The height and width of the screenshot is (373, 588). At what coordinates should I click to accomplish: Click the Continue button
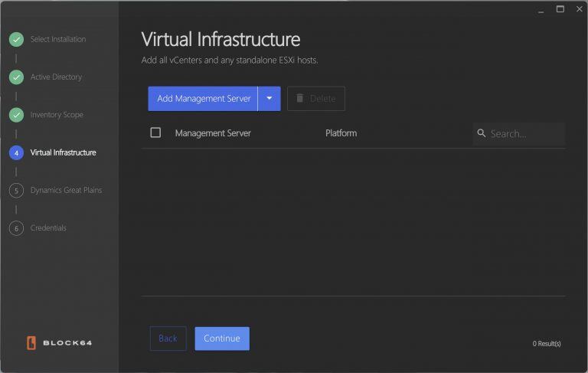(x=222, y=339)
